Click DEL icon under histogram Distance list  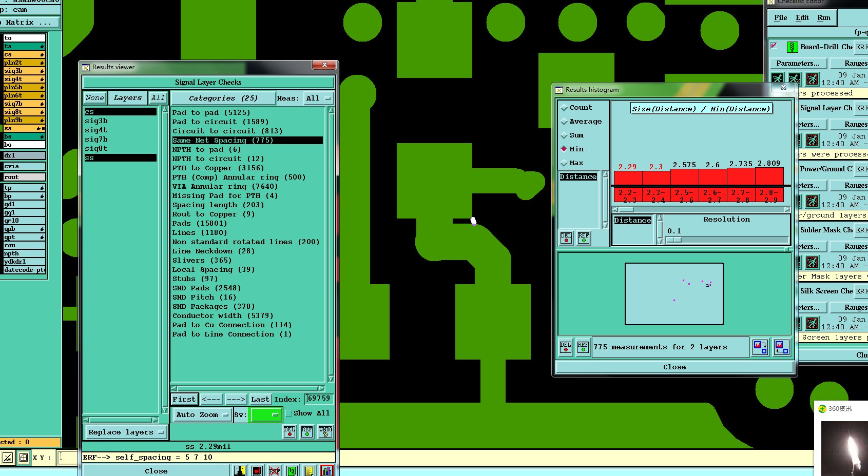pos(566,238)
